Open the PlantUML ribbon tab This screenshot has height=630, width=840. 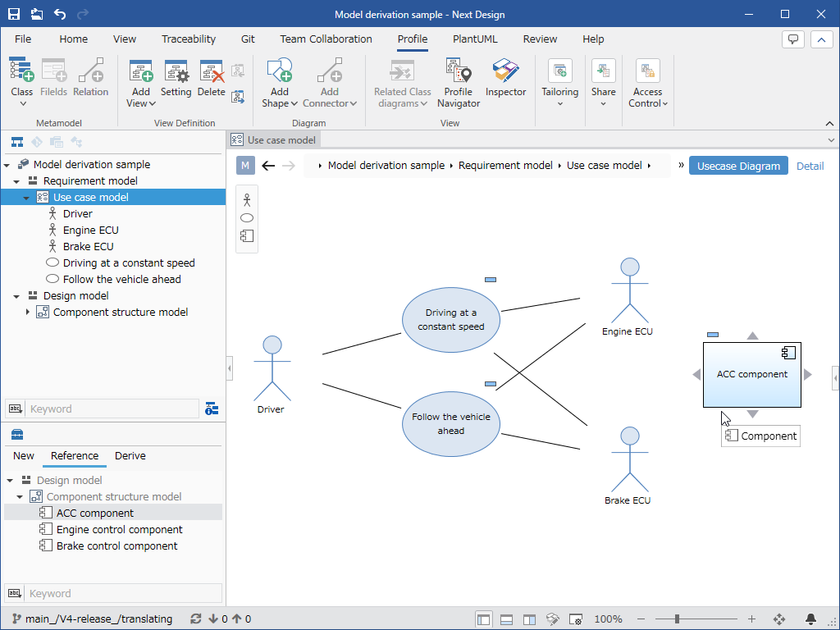(x=475, y=39)
